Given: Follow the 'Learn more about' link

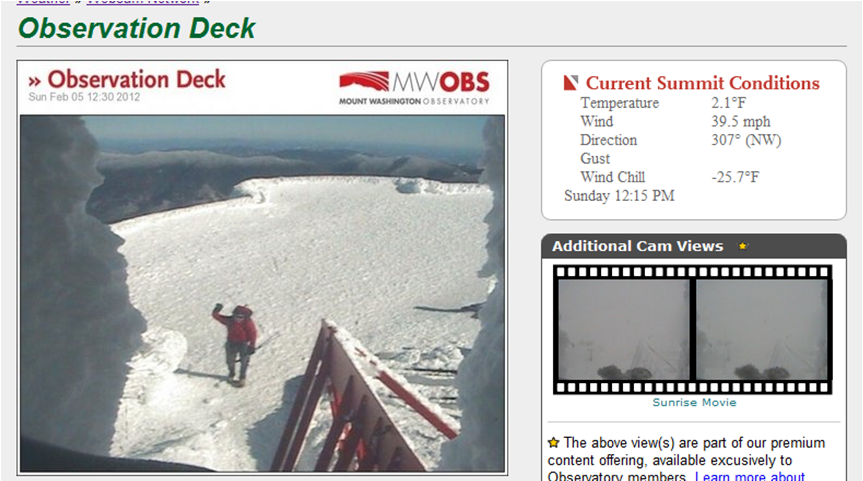Looking at the screenshot, I should pyautogui.click(x=750, y=475).
